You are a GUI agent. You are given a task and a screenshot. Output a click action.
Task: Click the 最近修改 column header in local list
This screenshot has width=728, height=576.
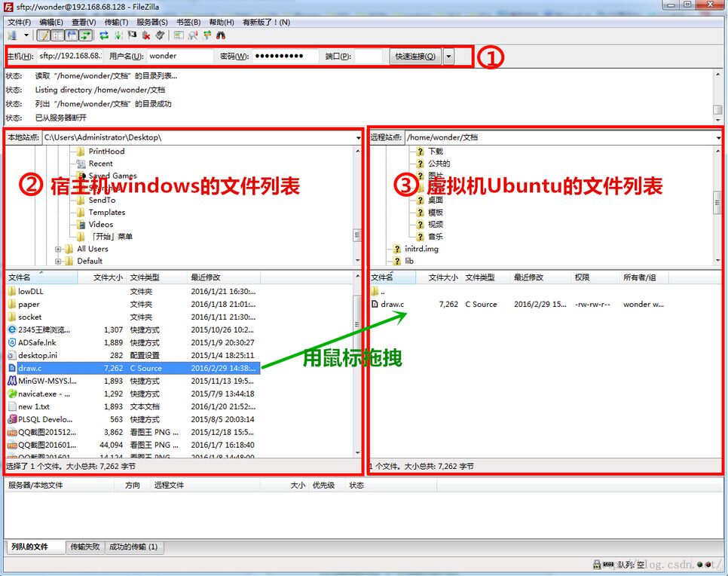pos(223,277)
